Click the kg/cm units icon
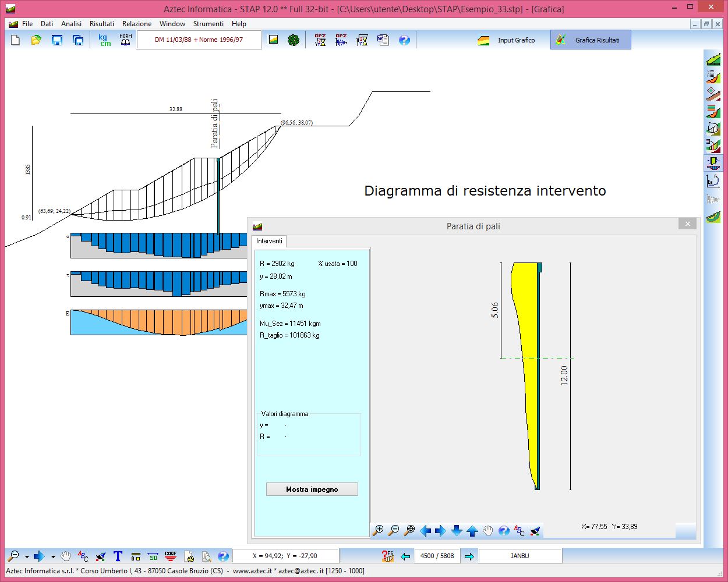 (x=105, y=40)
